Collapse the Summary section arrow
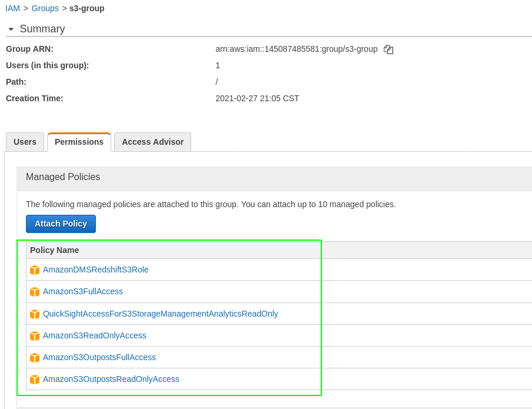Viewport: 532px width, 409px height. [x=11, y=29]
